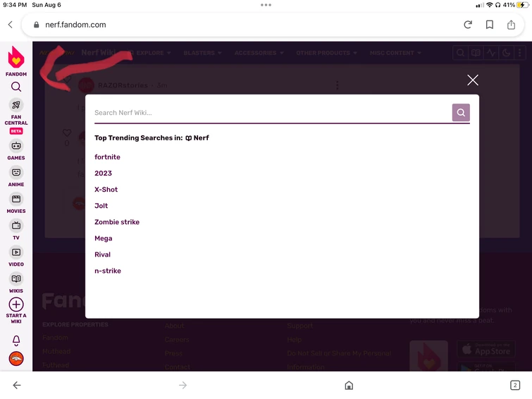Expand the Blasters dropdown menu
The width and height of the screenshot is (532, 399).
coord(202,53)
